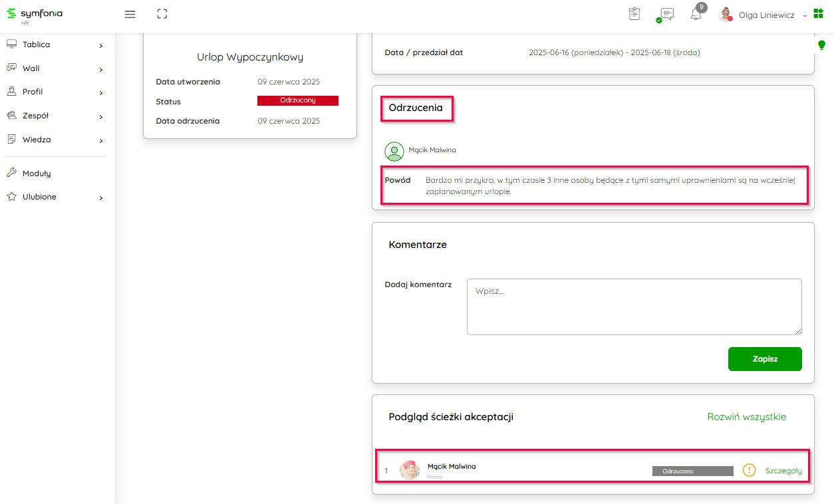Open the green apps grid icon

coord(818,14)
